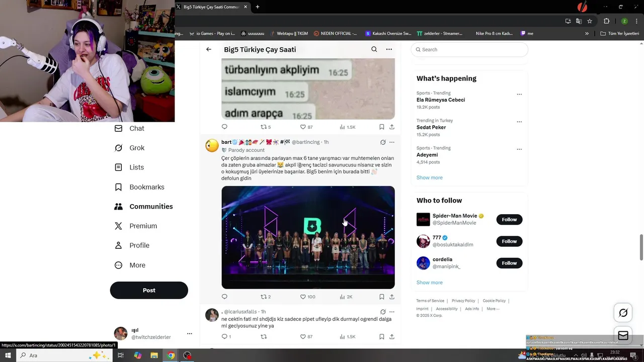The height and width of the screenshot is (362, 644).
Task: Open the account menu next to @twitchzelderler
Action: pos(190,333)
